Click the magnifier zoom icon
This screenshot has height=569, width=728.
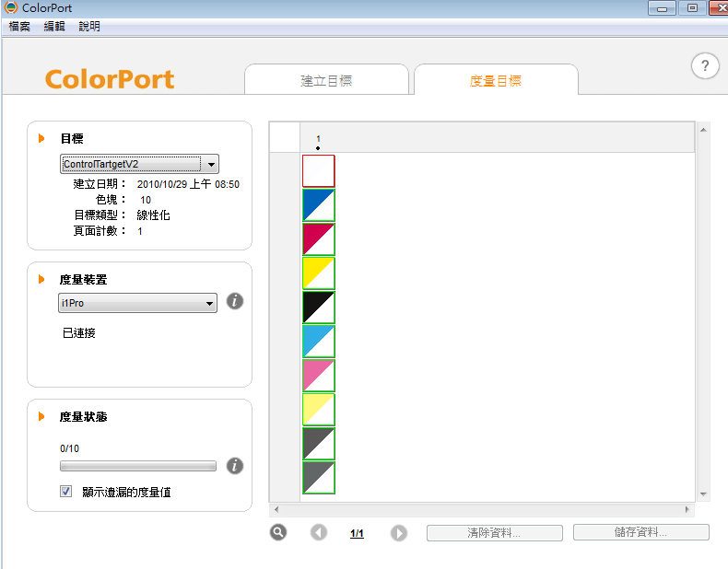pyautogui.click(x=278, y=532)
